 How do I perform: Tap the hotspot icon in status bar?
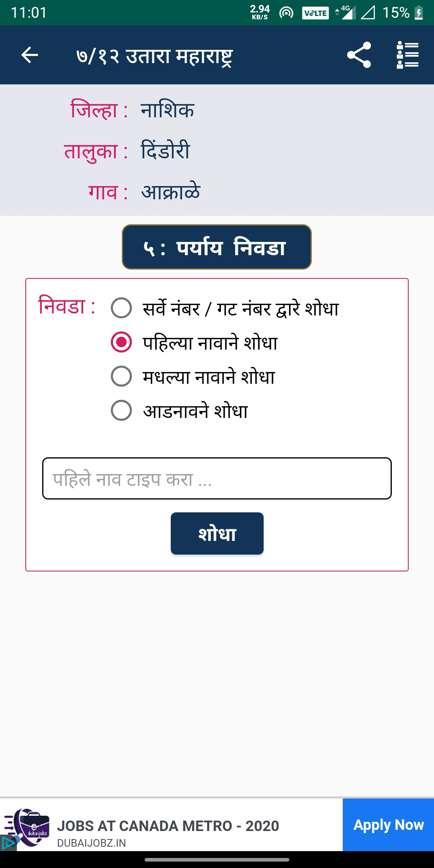click(x=286, y=13)
